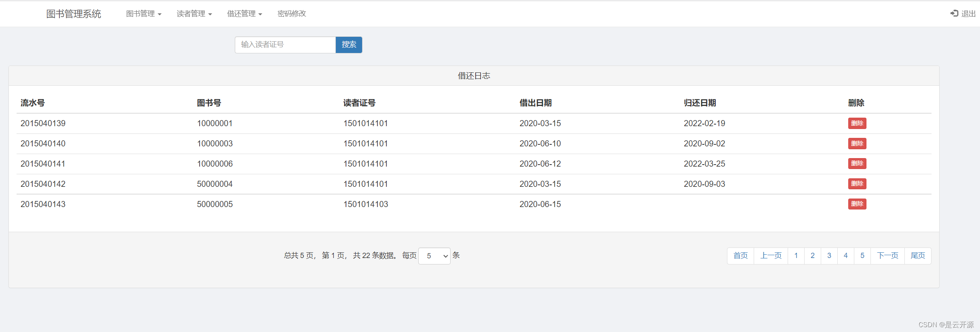980x332 pixels.
Task: Delete record 2015040143
Action: pos(857,204)
